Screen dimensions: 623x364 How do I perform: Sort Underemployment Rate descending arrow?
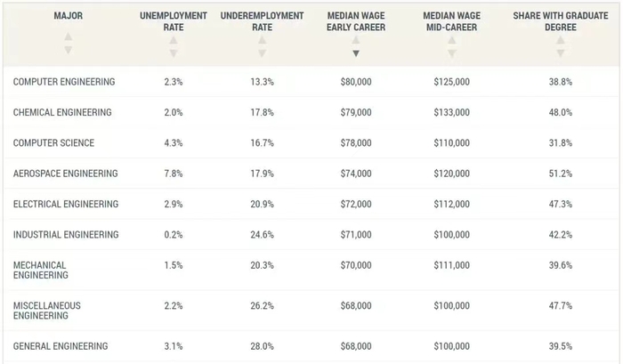[263, 53]
